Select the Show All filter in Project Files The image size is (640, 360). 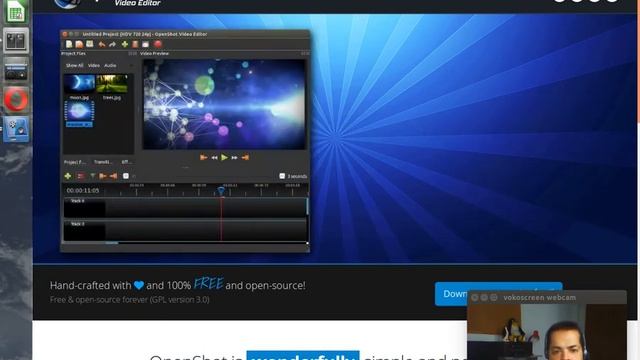(x=74, y=65)
